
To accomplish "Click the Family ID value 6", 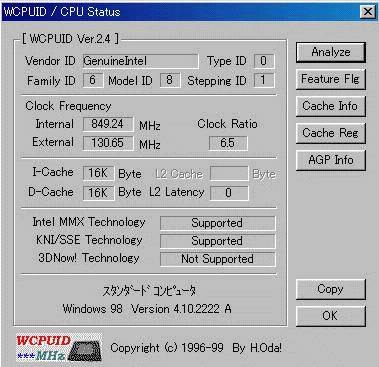I will (x=92, y=80).
